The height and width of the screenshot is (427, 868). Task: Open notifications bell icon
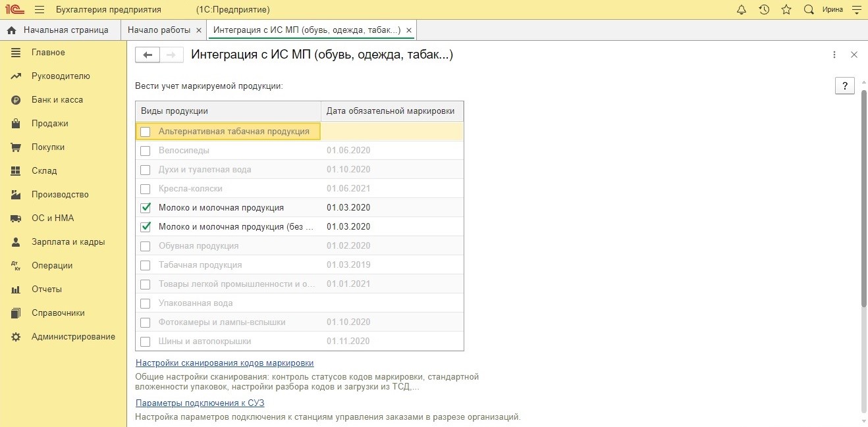(742, 10)
